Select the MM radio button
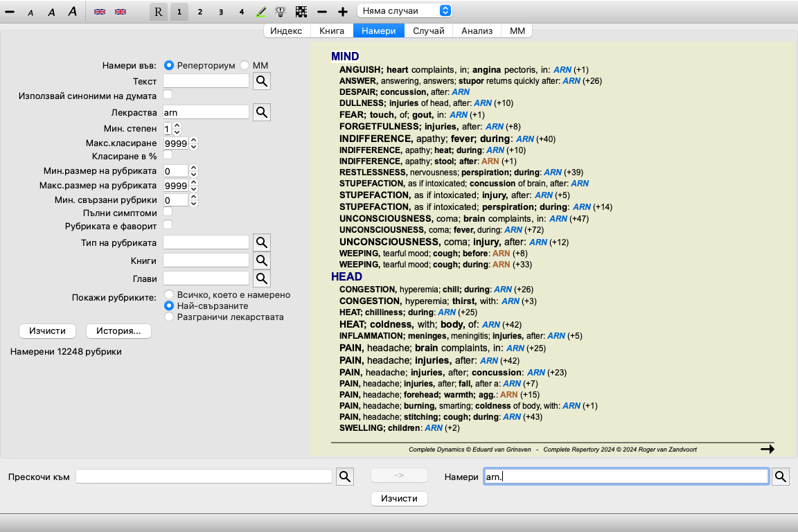The image size is (798, 532). [245, 65]
